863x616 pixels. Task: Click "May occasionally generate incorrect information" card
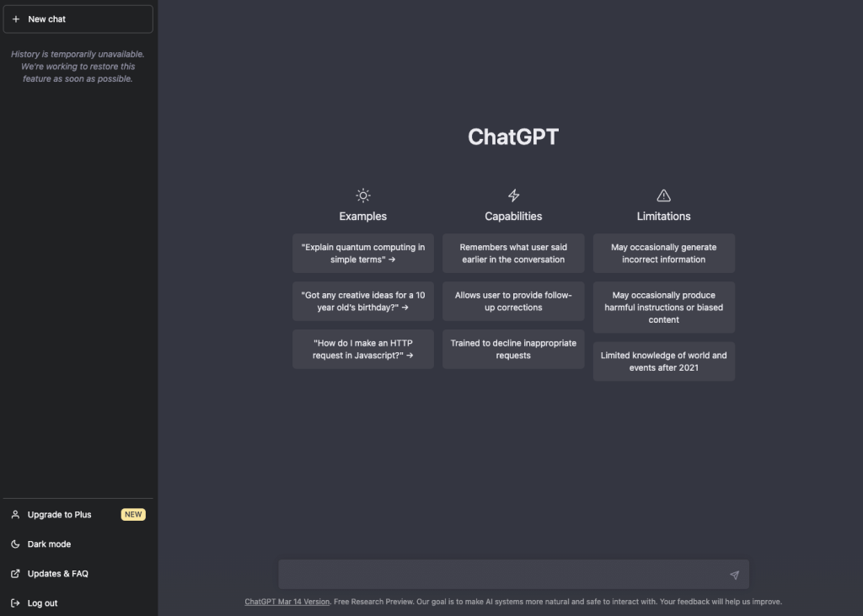(x=664, y=254)
